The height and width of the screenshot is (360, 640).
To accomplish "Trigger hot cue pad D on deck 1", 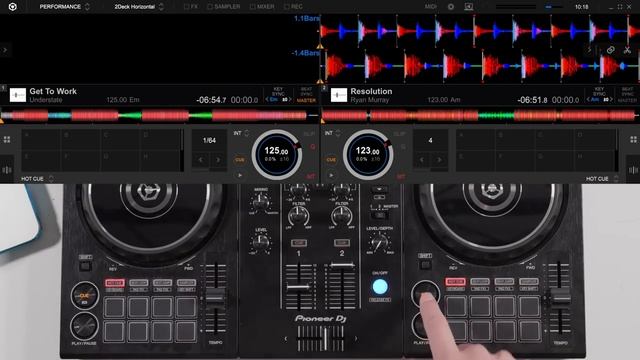I will click(x=160, y=140).
